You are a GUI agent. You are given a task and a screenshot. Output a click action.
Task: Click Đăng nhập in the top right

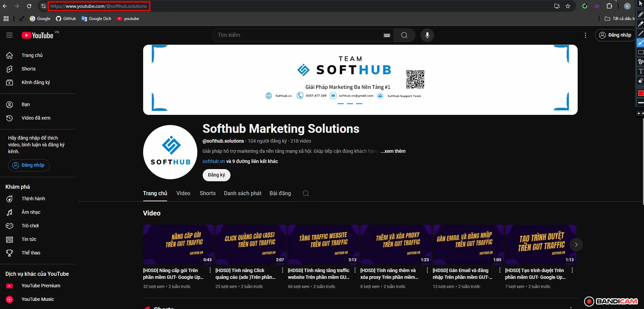(x=615, y=35)
